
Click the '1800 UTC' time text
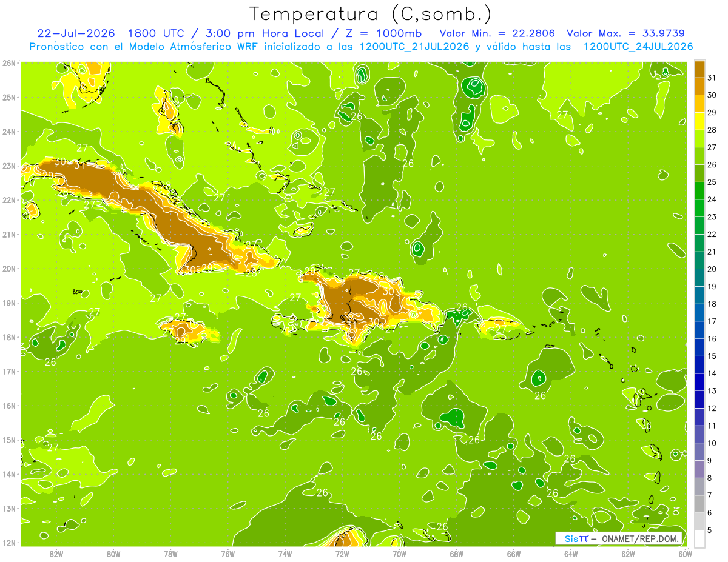(x=157, y=33)
